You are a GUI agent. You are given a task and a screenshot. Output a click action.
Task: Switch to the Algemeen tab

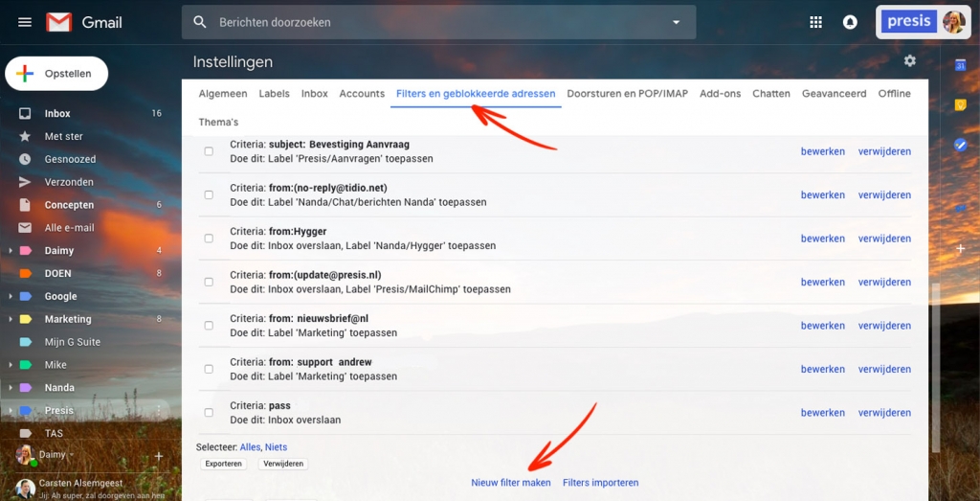coord(223,94)
